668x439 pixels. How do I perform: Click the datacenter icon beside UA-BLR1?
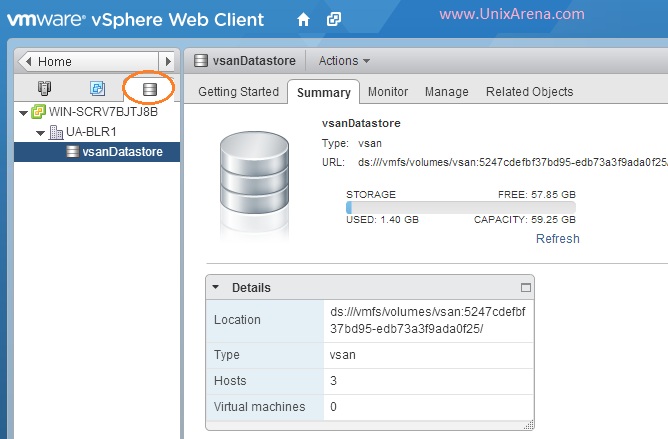(x=56, y=132)
